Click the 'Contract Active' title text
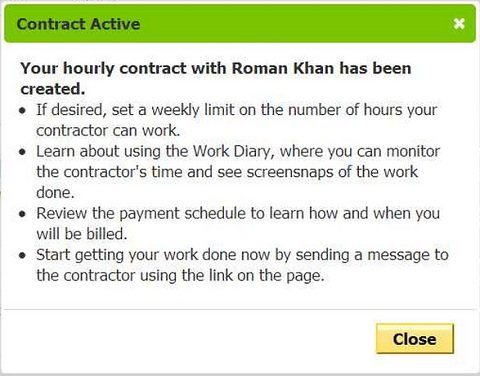 coord(78,24)
